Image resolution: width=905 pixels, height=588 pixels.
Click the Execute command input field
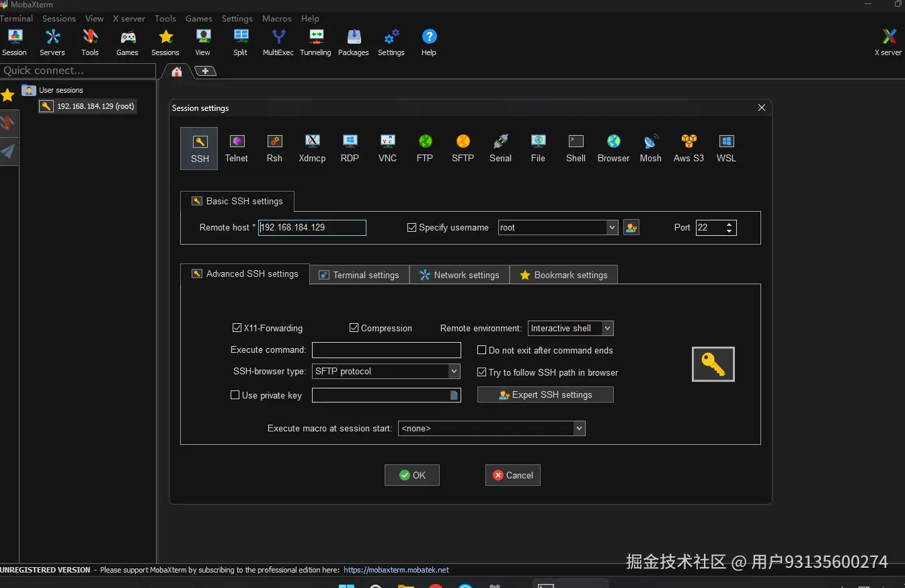coord(387,350)
